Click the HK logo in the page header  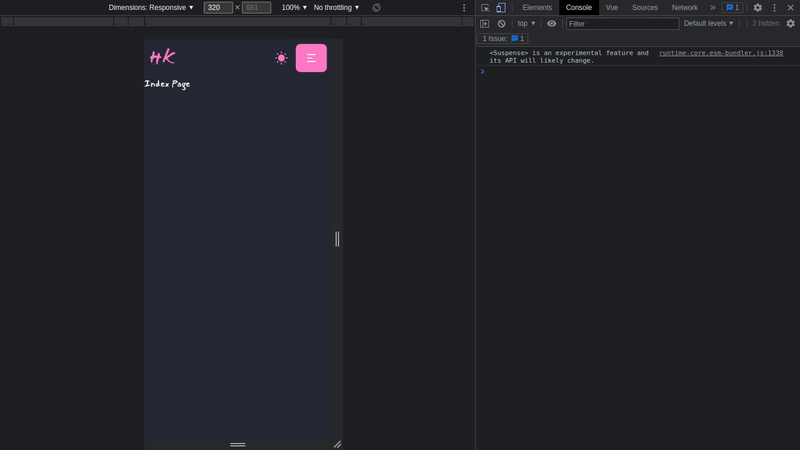[x=162, y=57]
